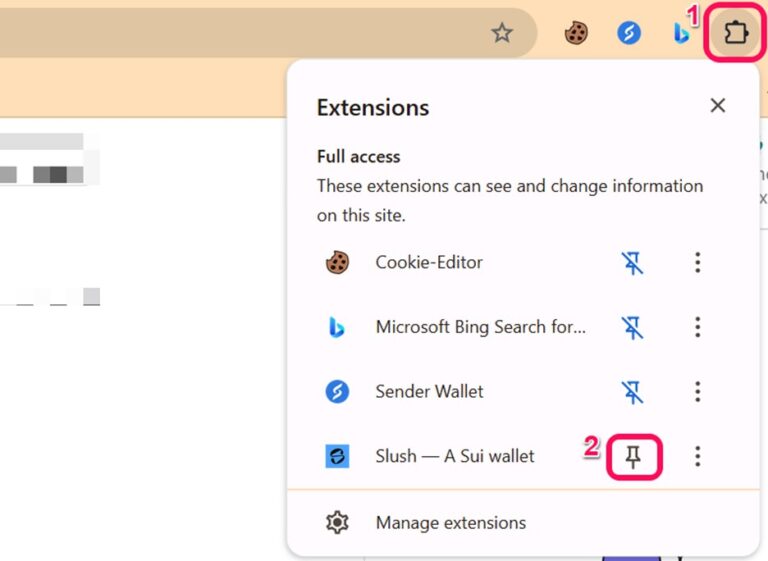Click the Cookie-Editor cookie icon in list
768x561 pixels.
(x=337, y=262)
